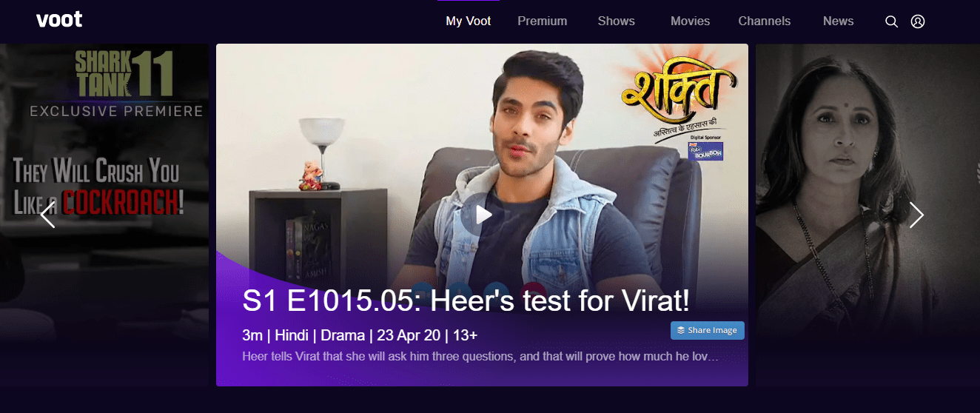Open the user profile account icon
The image size is (980, 413).
coord(918,21)
